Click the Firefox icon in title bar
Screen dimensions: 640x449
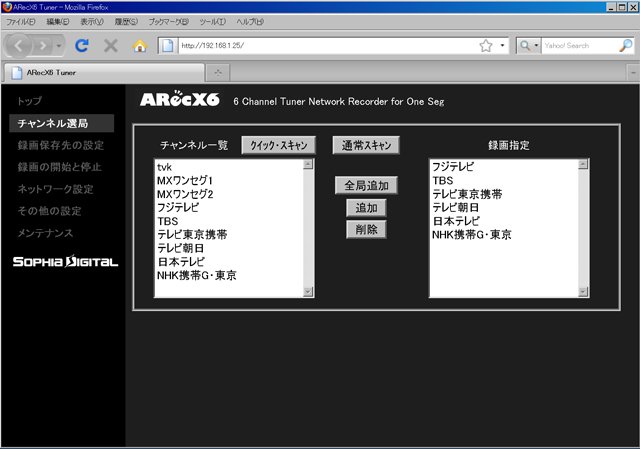point(7,7)
